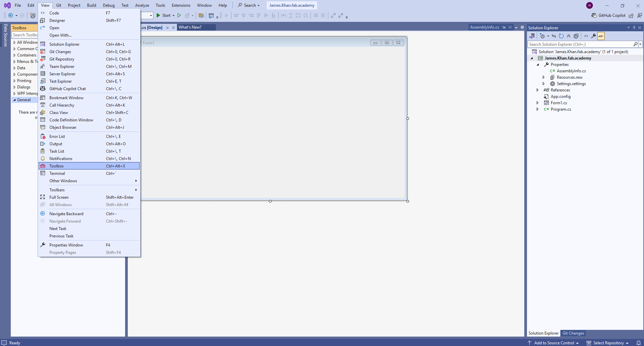The image size is (644, 346).
Task: Click the notifications bell in status bar
Action: point(639,343)
